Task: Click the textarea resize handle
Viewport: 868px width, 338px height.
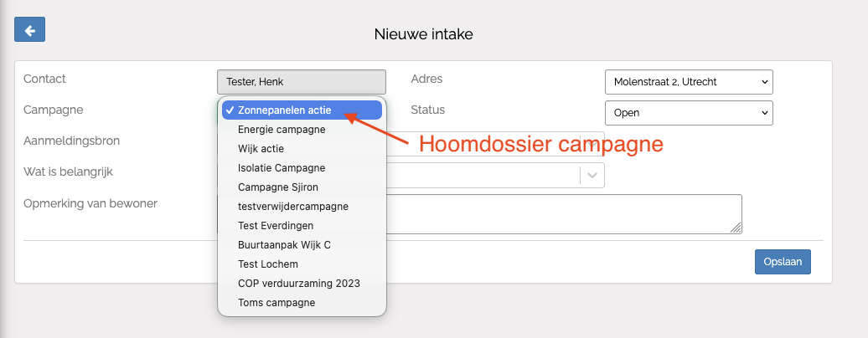Action: tap(736, 228)
